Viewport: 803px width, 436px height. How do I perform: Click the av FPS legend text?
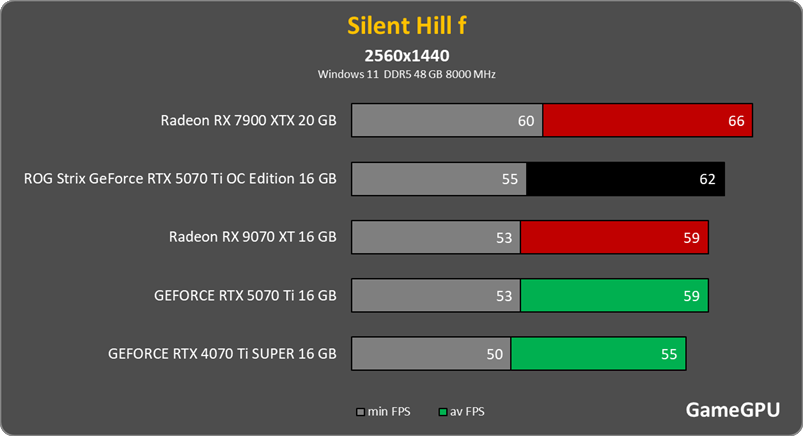click(x=468, y=411)
